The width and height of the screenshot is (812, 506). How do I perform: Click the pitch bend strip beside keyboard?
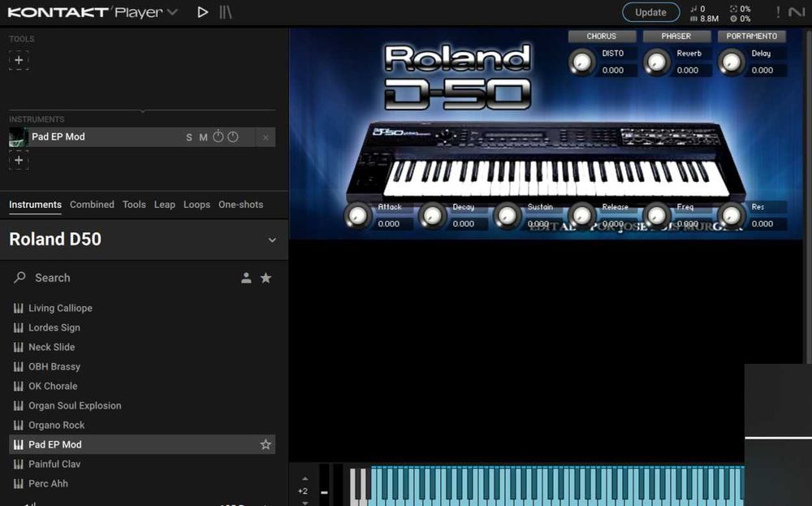click(324, 485)
